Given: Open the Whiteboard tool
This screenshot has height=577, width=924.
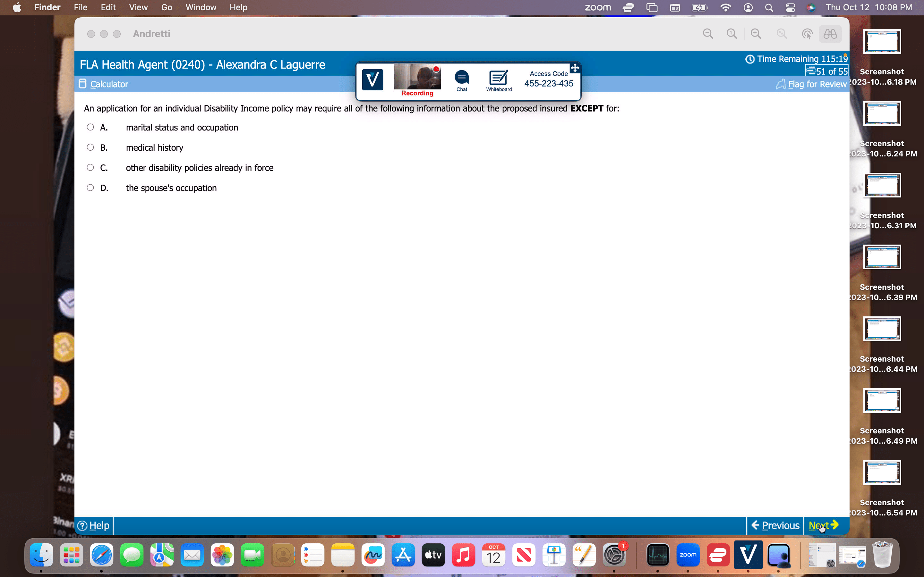Looking at the screenshot, I should tap(499, 80).
